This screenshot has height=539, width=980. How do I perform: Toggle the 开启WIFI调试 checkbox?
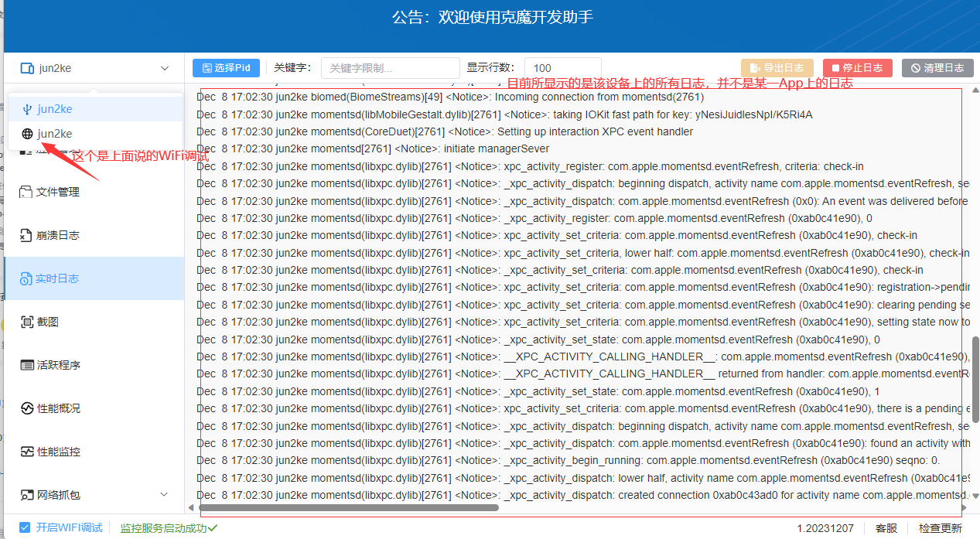(25, 527)
